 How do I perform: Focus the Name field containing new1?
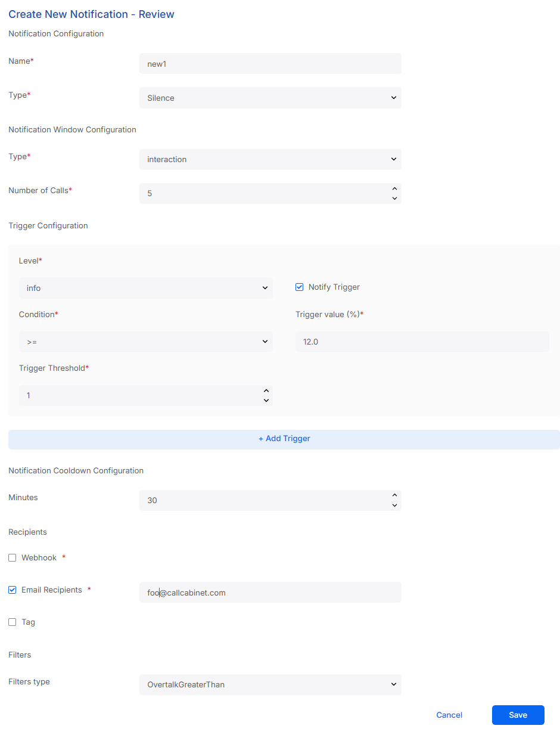(x=270, y=64)
